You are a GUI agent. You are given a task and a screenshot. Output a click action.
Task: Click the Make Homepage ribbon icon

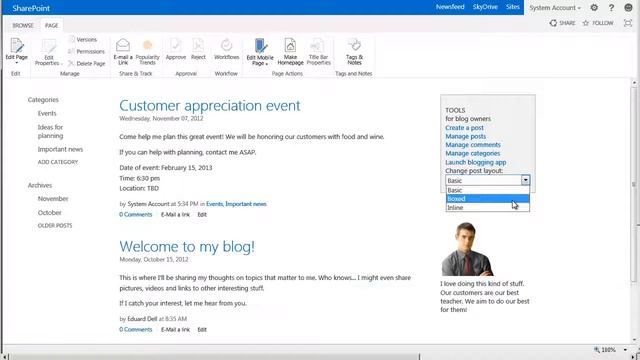click(291, 52)
